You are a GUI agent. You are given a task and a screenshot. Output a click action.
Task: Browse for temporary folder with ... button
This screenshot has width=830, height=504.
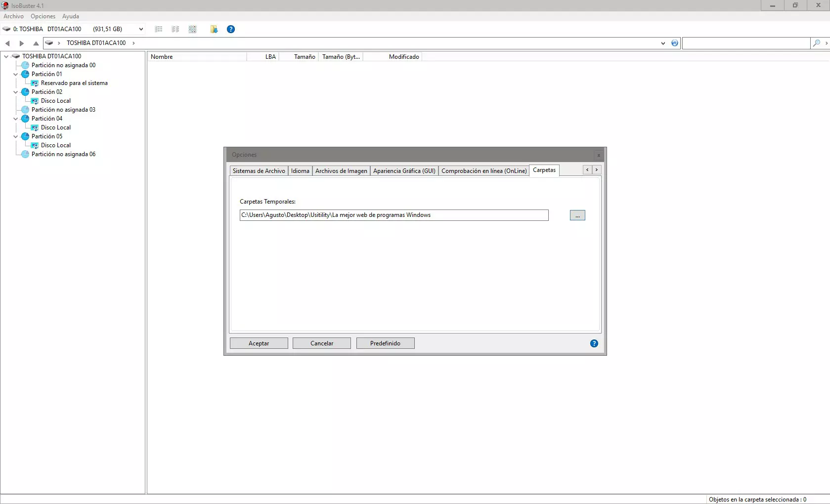[577, 215]
